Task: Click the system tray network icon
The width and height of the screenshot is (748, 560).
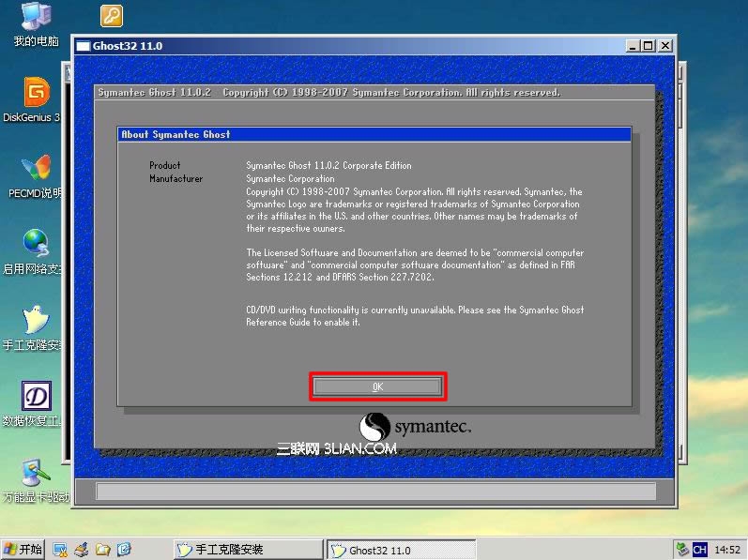Action: (x=682, y=550)
